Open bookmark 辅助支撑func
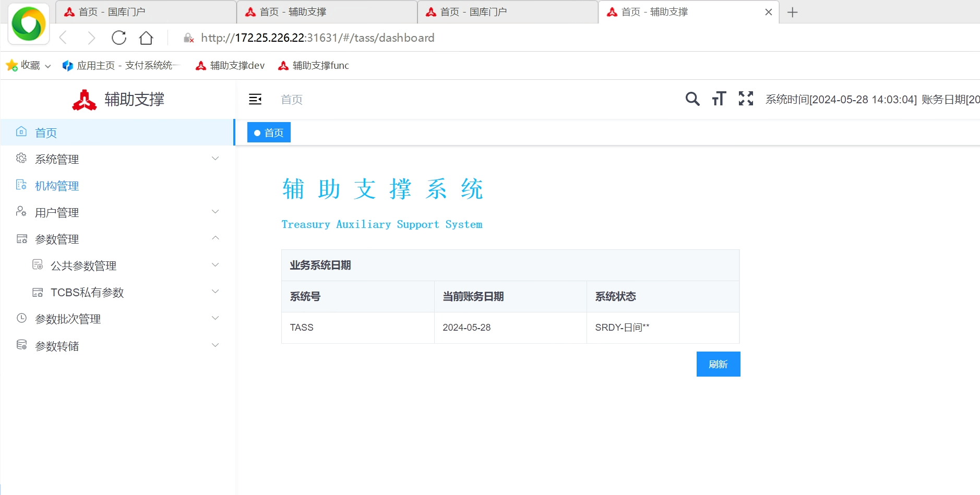Image resolution: width=980 pixels, height=495 pixels. (314, 65)
